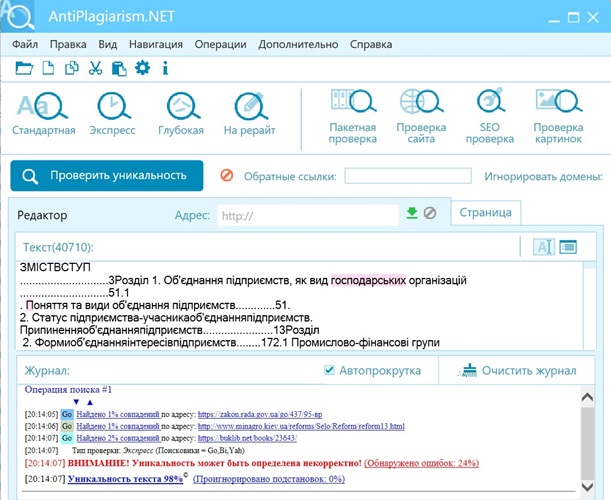The image size is (611, 500).
Task: Show program info with the i icon
Action: tap(165, 68)
